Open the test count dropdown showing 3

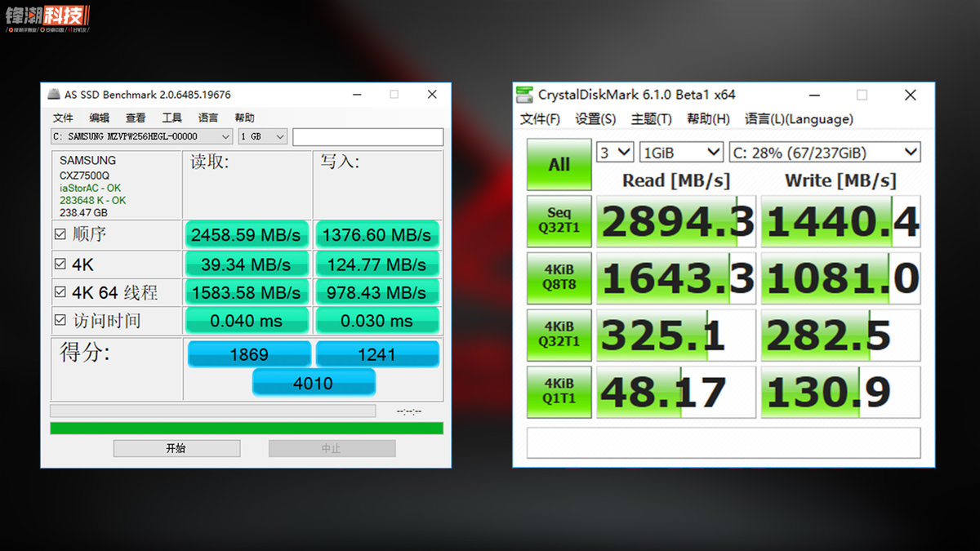(x=615, y=152)
